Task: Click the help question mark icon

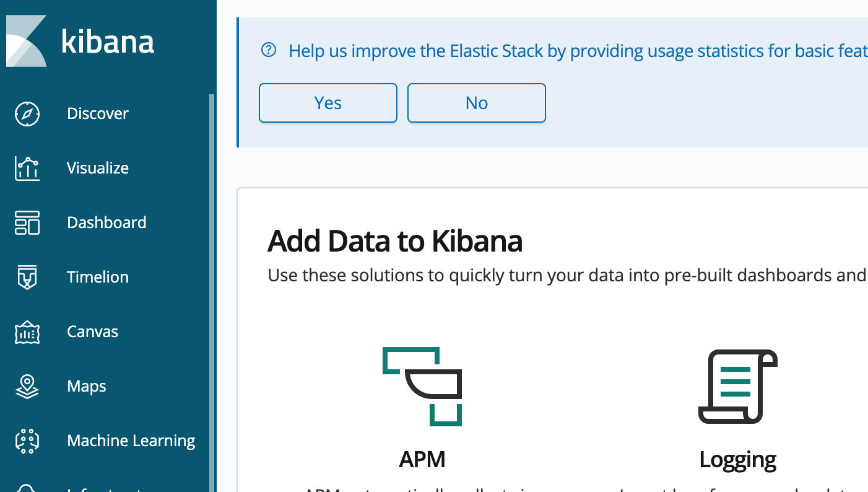Action: click(x=269, y=50)
